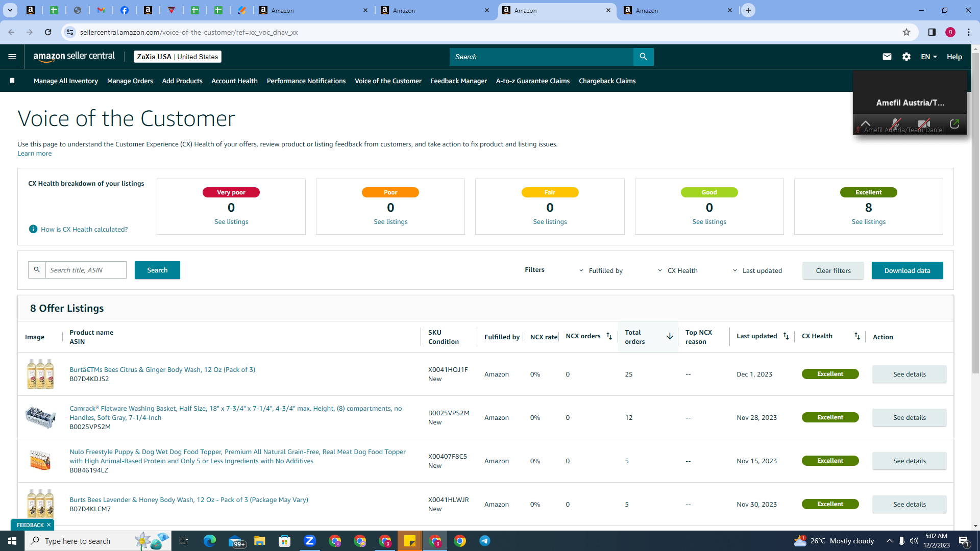Switch to the pinned Gmail tab
This screenshot has width=980, height=551.
click(x=101, y=10)
